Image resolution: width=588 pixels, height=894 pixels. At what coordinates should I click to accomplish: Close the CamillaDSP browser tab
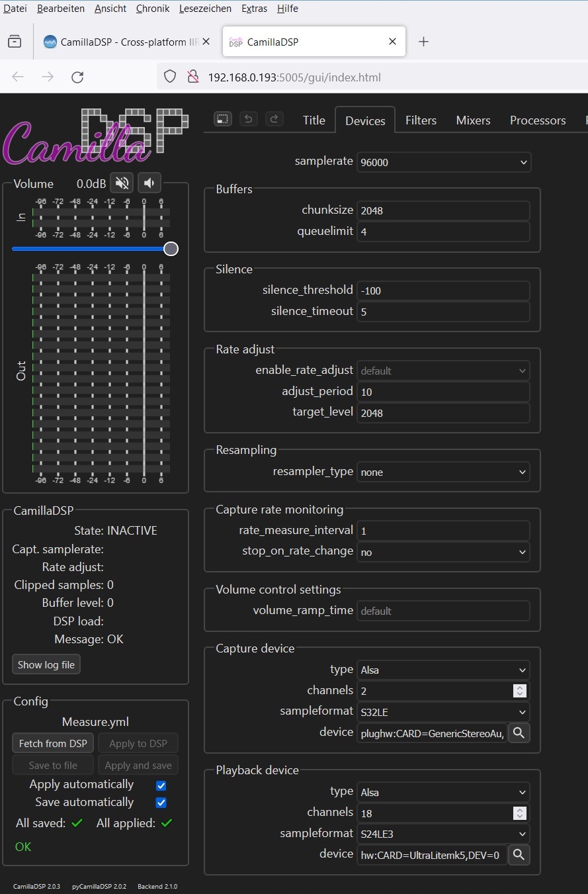point(392,42)
